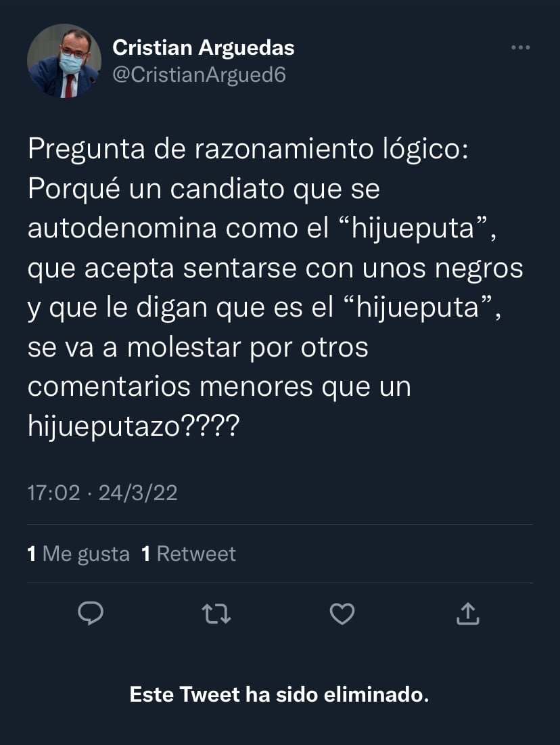Click the line "Pregunta de razonamiento lógico:"
560x745 pixels.
pyautogui.click(x=248, y=150)
